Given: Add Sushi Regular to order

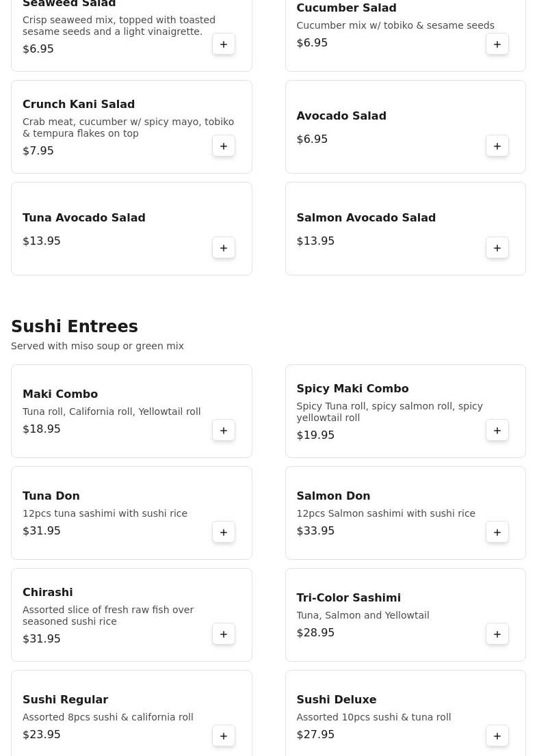Looking at the screenshot, I should (224, 736).
